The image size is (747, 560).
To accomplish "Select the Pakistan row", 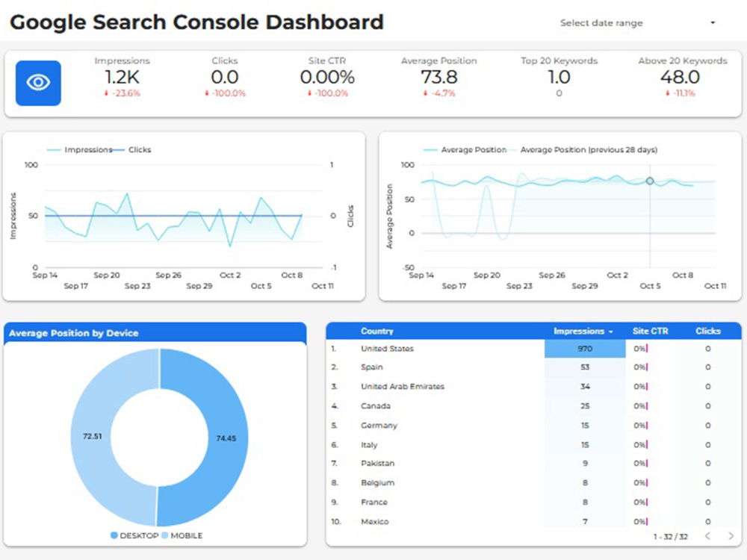I will click(x=533, y=464).
